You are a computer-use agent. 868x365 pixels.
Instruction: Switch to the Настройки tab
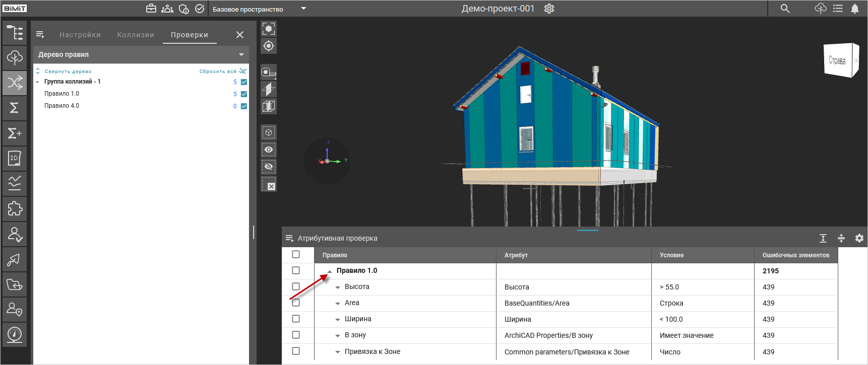pos(80,35)
